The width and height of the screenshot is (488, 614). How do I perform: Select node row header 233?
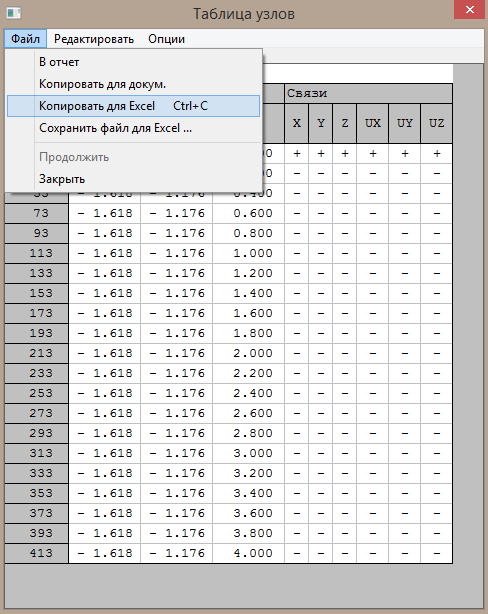(37, 373)
